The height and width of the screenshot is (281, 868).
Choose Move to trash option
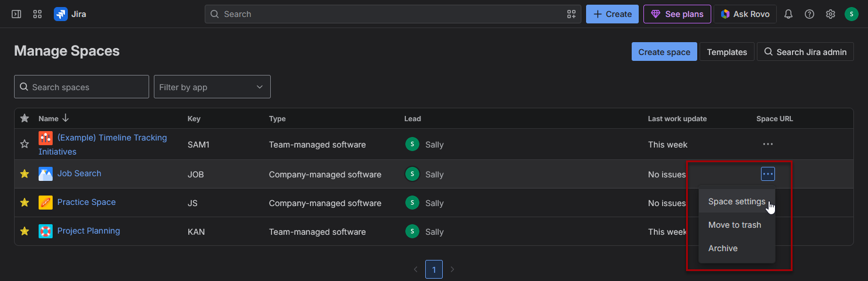[x=737, y=225]
